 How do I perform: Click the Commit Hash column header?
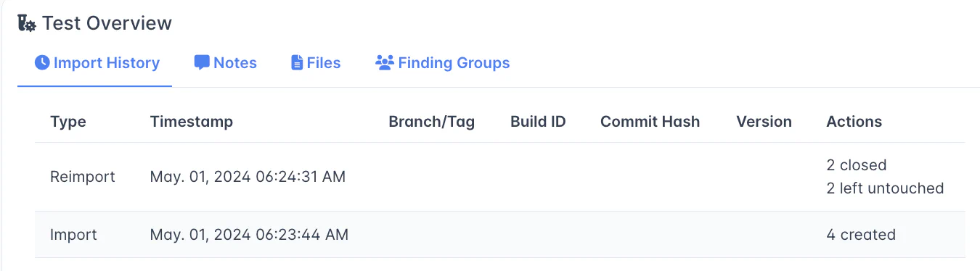click(x=650, y=122)
